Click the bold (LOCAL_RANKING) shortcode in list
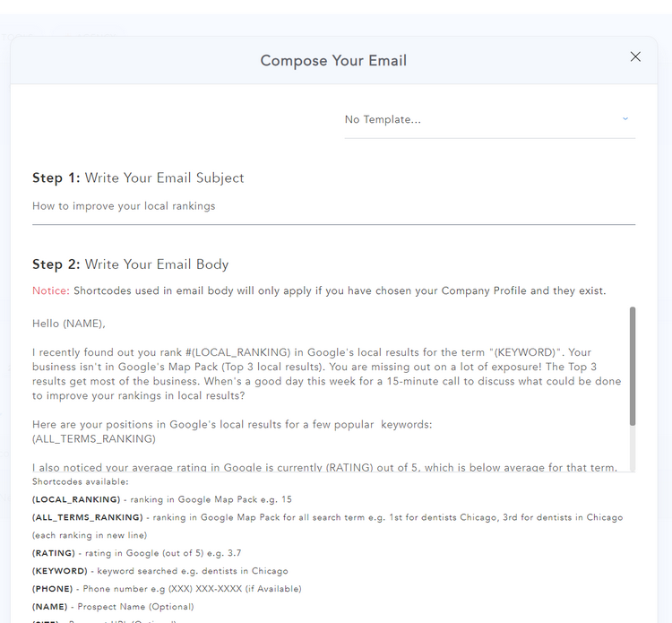The width and height of the screenshot is (672, 623). click(76, 499)
